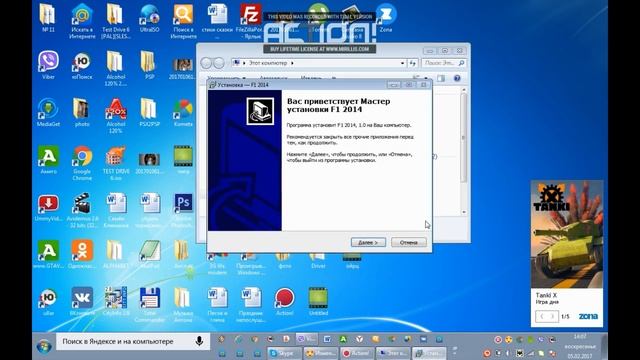Click Explorer help question mark icon
Image resolution: width=640 pixels, height=360 pixels.
pos(457,78)
